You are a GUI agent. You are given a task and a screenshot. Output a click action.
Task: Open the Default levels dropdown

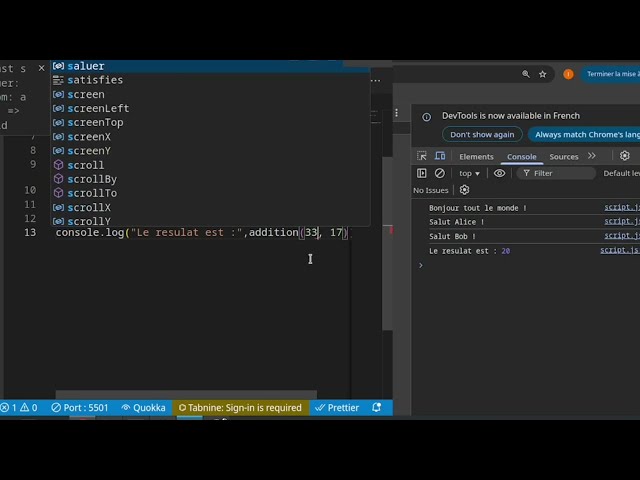pyautogui.click(x=622, y=173)
